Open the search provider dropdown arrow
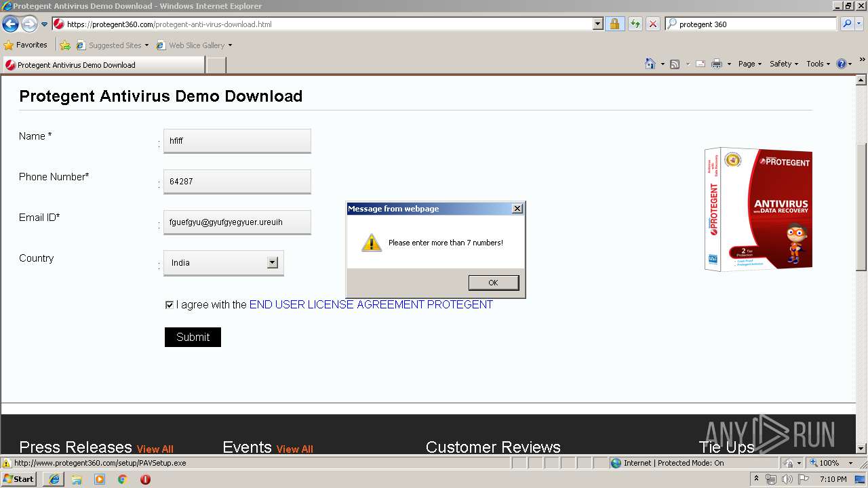The width and height of the screenshot is (868, 488). click(x=860, y=24)
